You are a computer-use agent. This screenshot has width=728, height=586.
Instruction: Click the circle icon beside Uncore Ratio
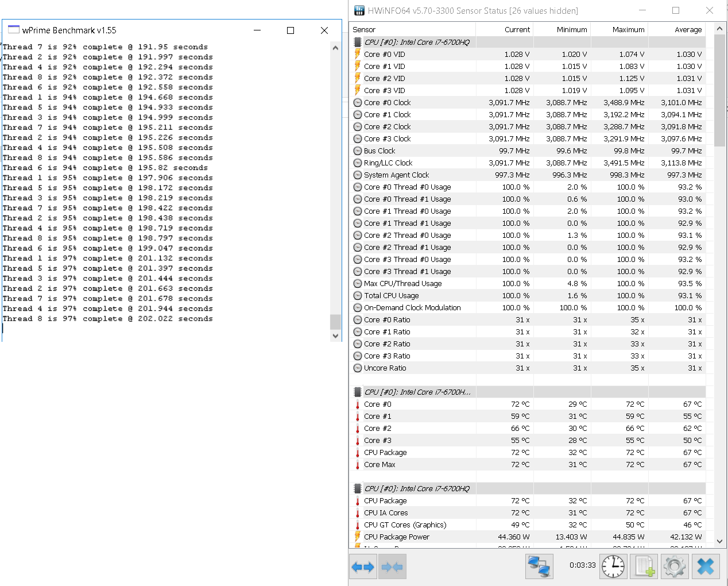click(x=358, y=368)
